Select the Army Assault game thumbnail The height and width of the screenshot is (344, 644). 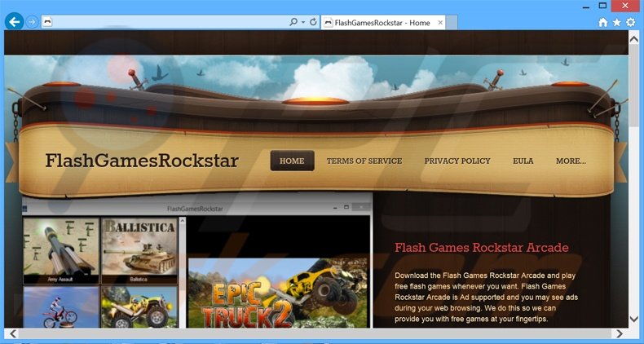click(x=61, y=250)
